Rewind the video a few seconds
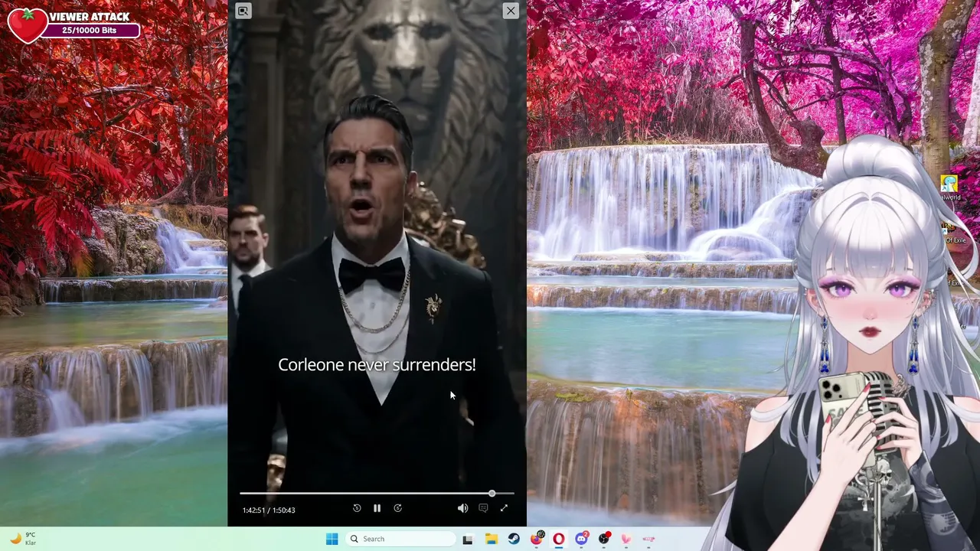Viewport: 980px width, 551px height. (357, 508)
